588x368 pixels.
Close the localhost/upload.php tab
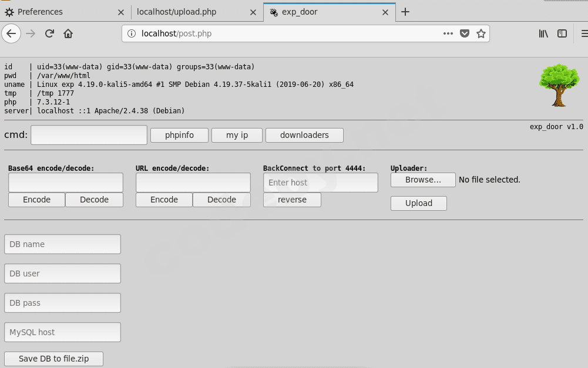click(x=253, y=12)
